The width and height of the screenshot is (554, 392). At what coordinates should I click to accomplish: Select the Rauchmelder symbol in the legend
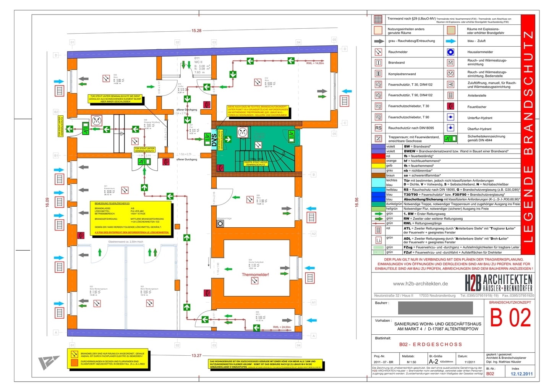click(x=378, y=52)
